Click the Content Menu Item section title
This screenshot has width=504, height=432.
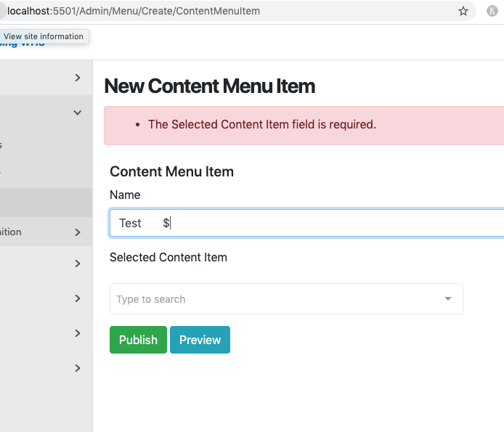pos(171,171)
